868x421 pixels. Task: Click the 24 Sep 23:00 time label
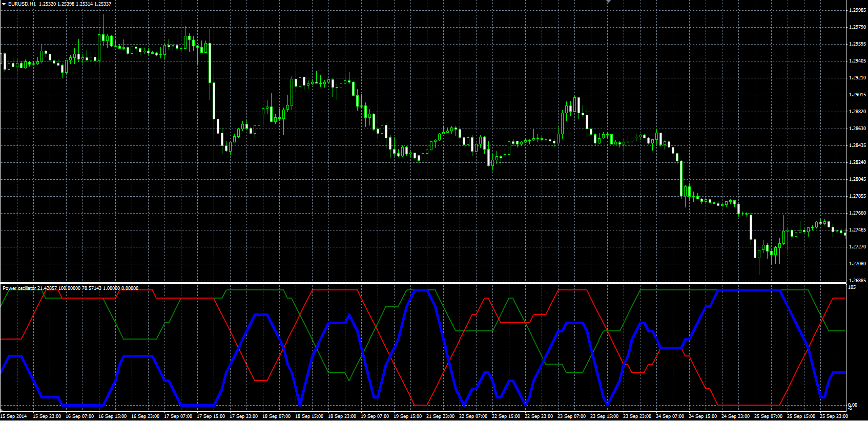click(736, 416)
